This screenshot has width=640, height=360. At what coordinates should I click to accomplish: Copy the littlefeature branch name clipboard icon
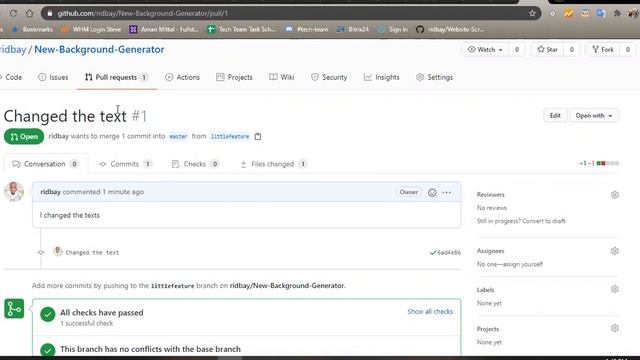(x=258, y=136)
